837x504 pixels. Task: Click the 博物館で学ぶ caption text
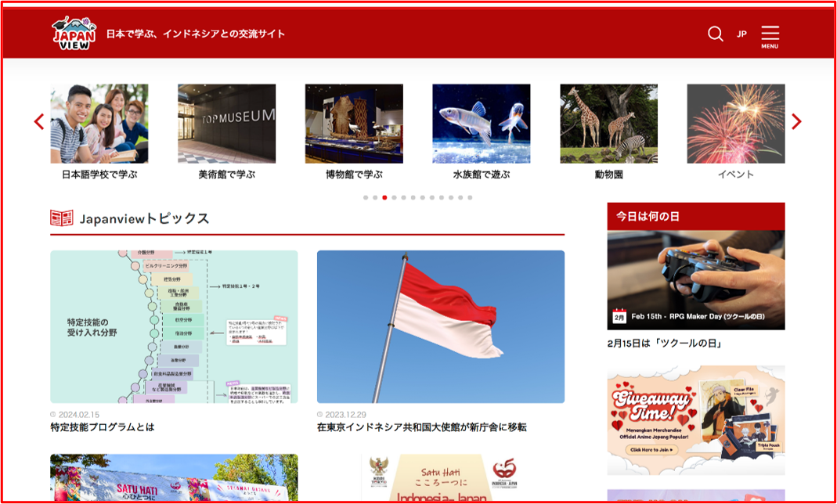(x=354, y=175)
